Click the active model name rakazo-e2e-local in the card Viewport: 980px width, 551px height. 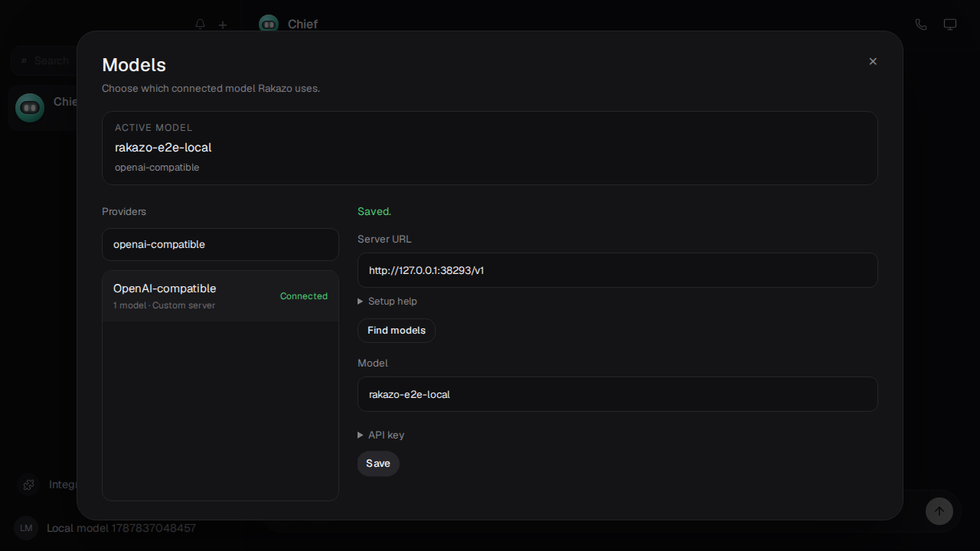pyautogui.click(x=163, y=147)
